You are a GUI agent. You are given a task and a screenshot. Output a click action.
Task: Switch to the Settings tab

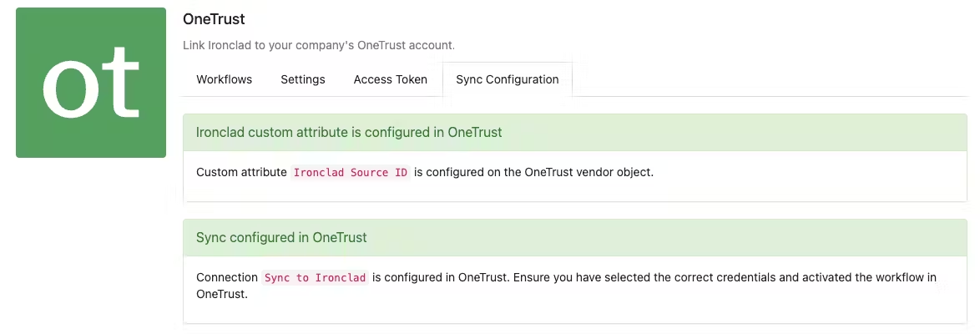click(302, 79)
